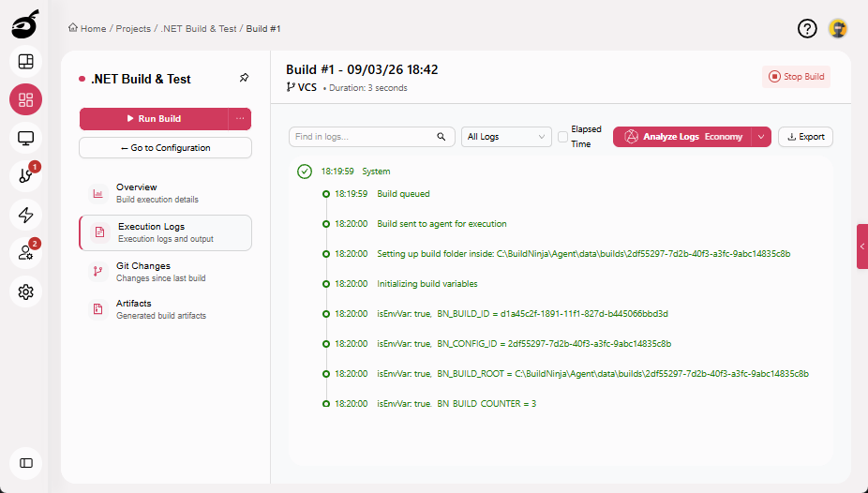Enable the Elapsed Time checkbox
Image resolution: width=868 pixels, height=493 pixels.
click(x=563, y=137)
